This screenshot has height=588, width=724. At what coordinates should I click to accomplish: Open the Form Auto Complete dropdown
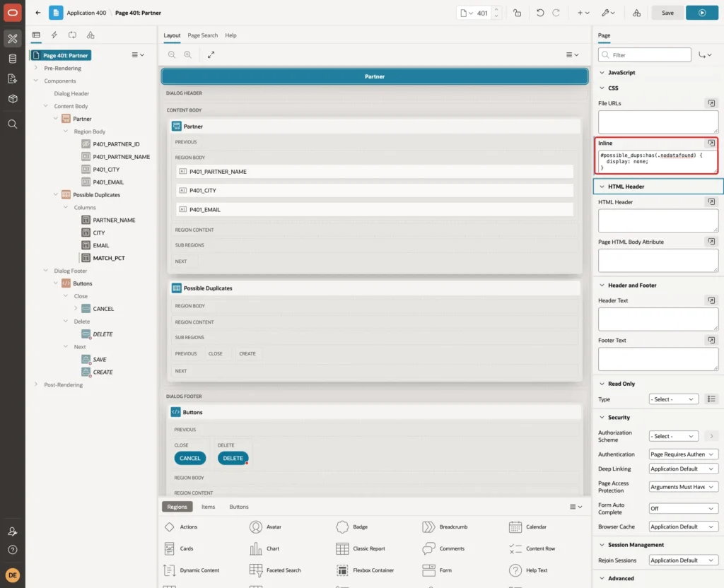(683, 509)
